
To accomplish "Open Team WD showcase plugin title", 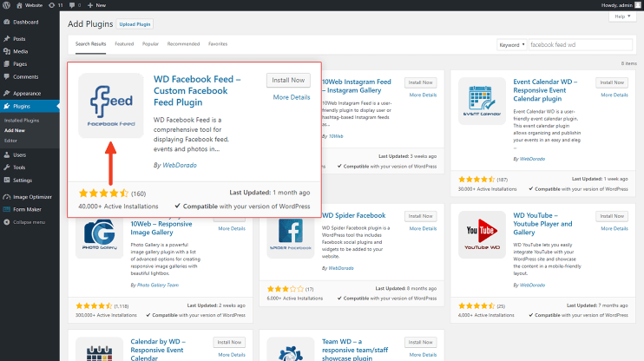I will 355,351.
